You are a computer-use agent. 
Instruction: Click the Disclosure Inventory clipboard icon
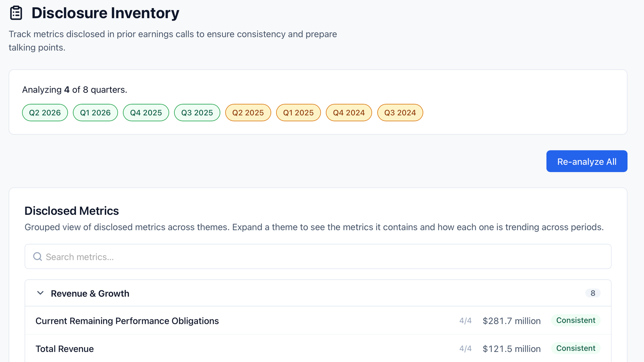click(16, 13)
